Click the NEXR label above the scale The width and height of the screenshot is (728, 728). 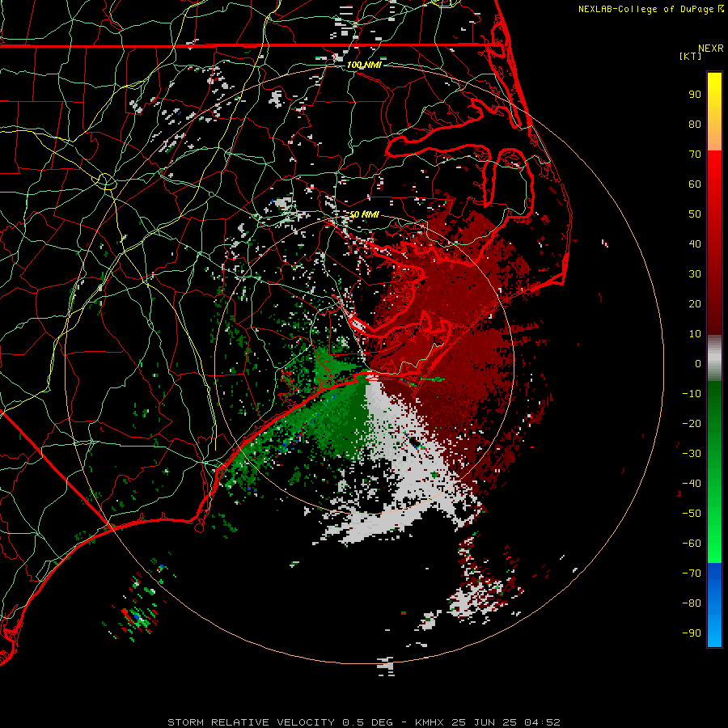pyautogui.click(x=711, y=49)
